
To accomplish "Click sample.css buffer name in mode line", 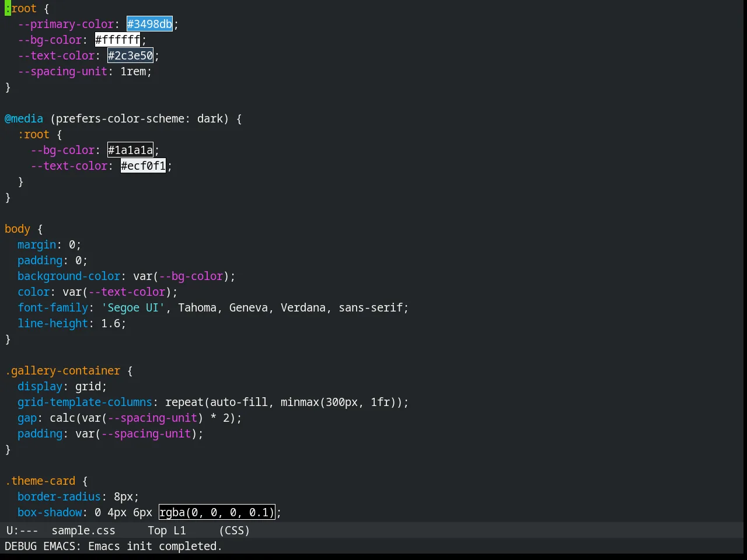I will (83, 530).
